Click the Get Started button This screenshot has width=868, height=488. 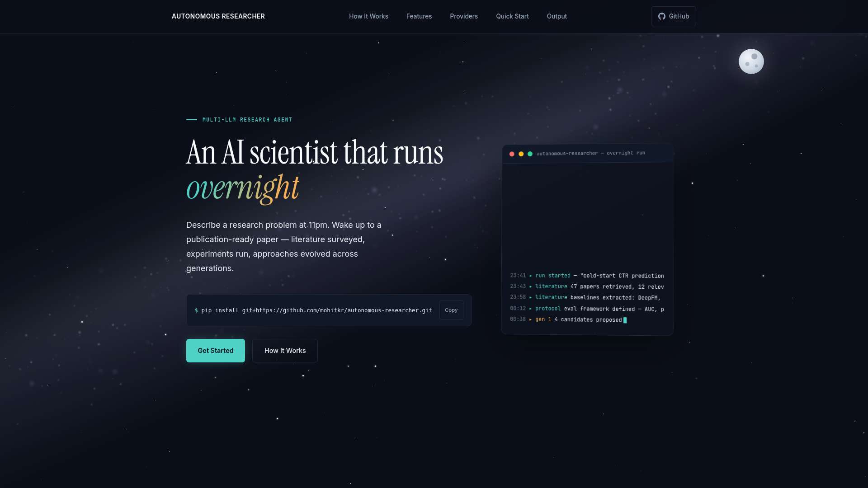(216, 351)
